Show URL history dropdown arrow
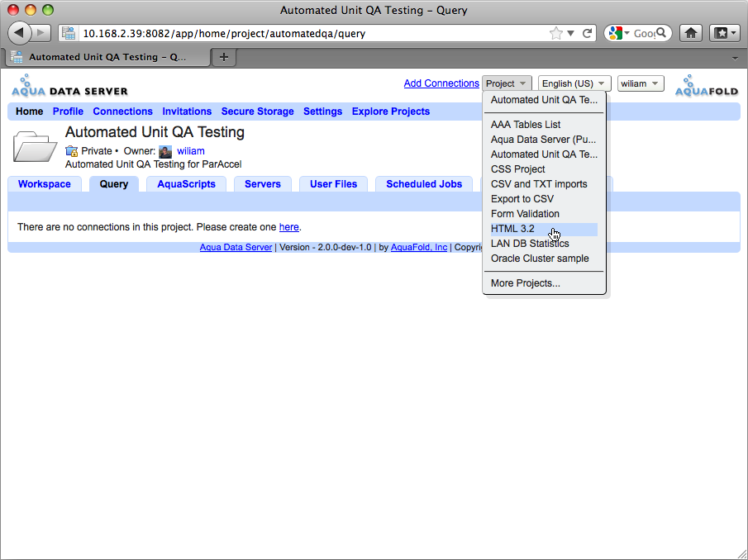This screenshot has height=560, width=748. point(570,33)
